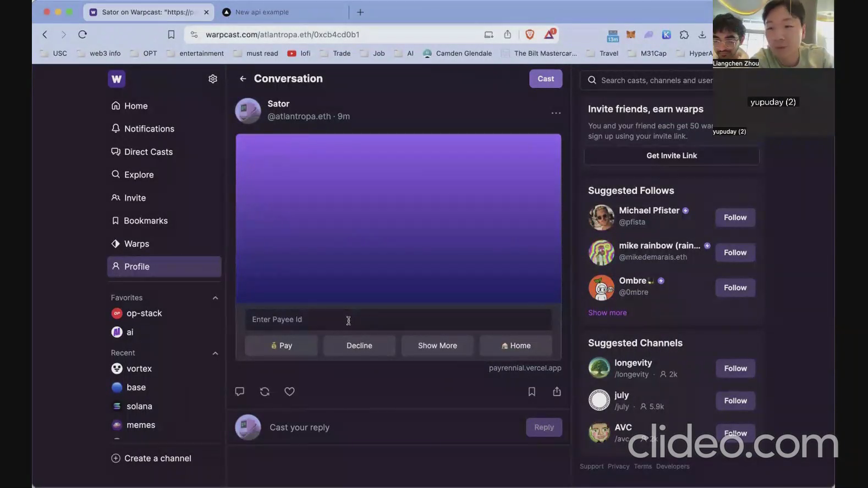
Task: Collapse the Recent section
Action: coord(215,353)
